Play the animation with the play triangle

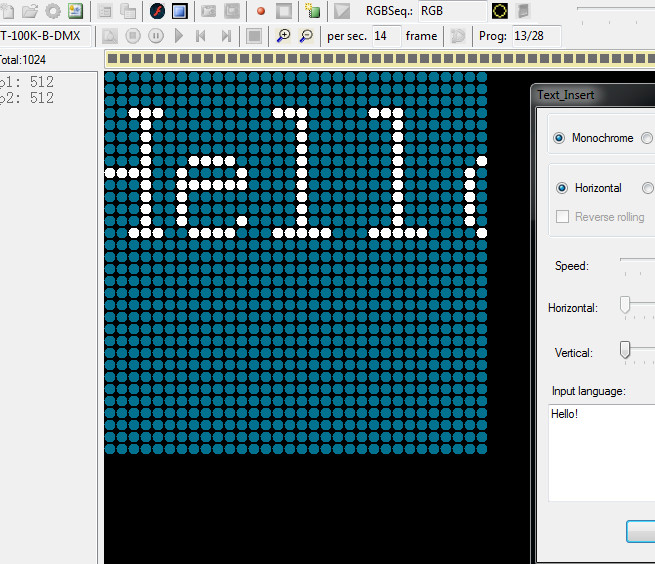coord(179,36)
